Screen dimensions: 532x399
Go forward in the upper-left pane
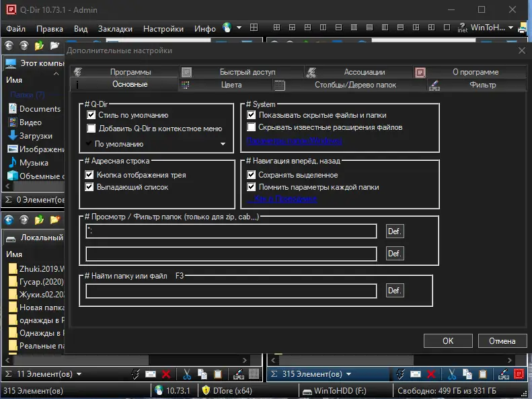coord(24,45)
